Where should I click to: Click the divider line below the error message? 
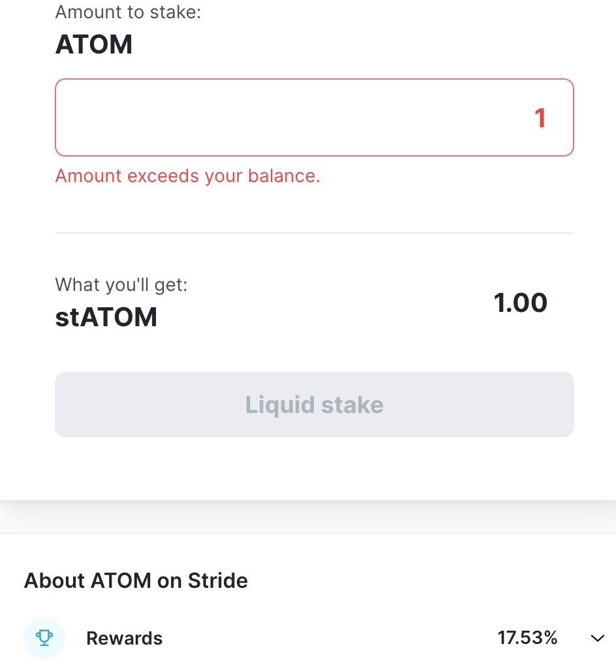315,233
